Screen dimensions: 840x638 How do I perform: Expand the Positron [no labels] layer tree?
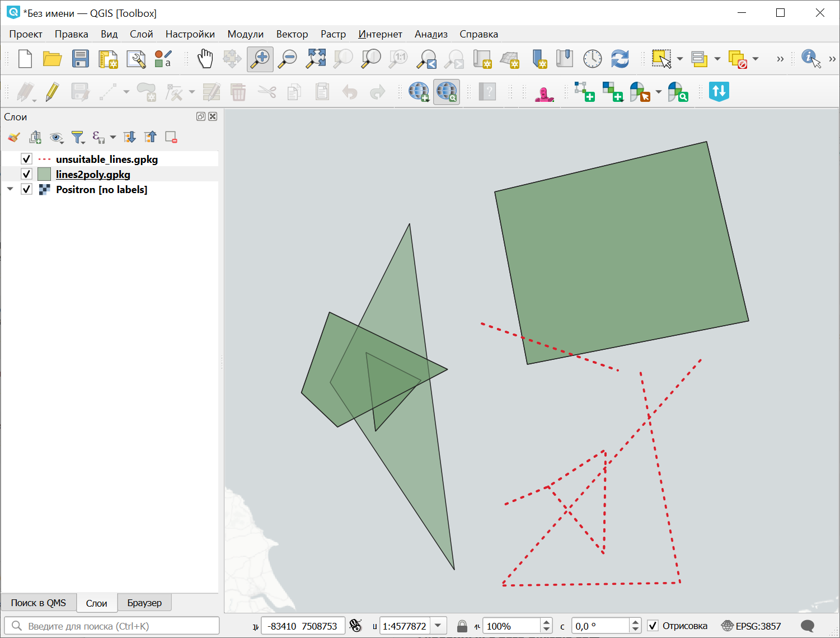[x=10, y=189]
